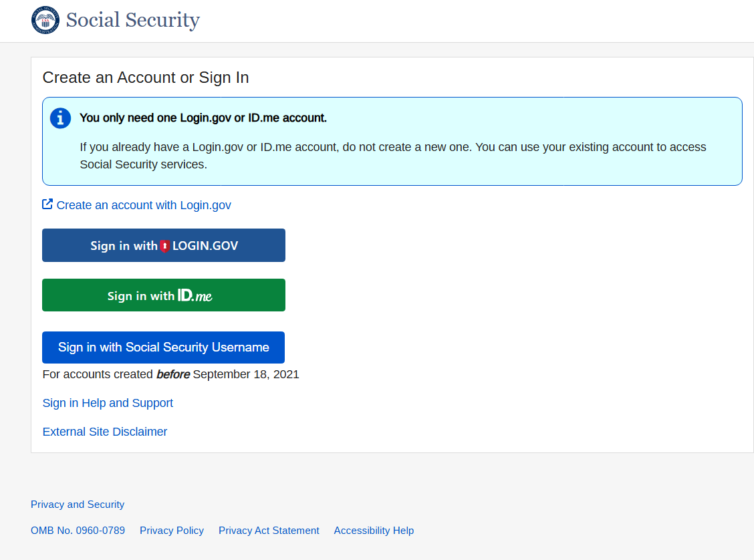Read the Privacy Act Statement
This screenshot has width=754, height=560.
click(x=269, y=531)
